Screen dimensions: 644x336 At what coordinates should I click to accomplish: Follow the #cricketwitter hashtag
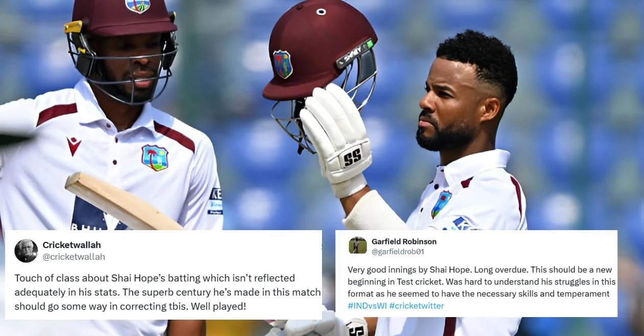(x=417, y=306)
